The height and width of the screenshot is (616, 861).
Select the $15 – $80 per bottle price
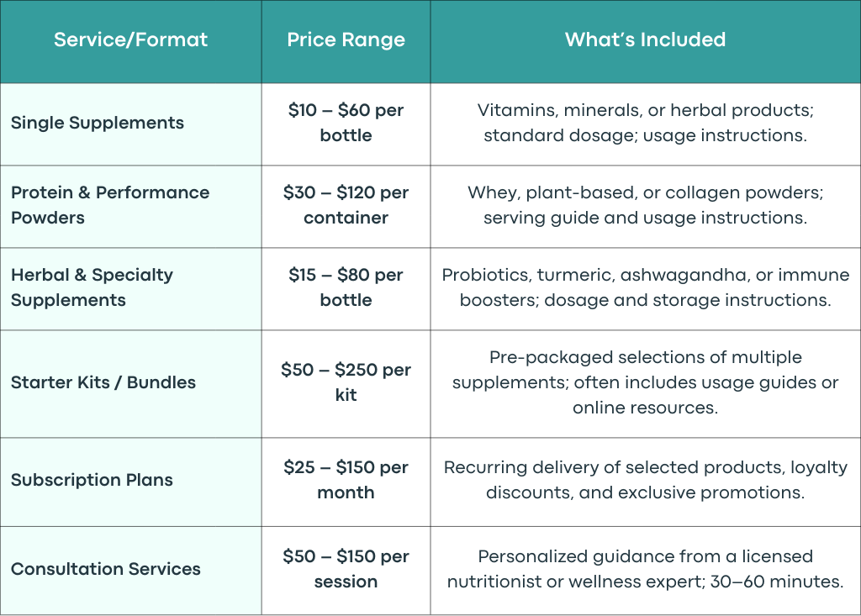coord(346,287)
